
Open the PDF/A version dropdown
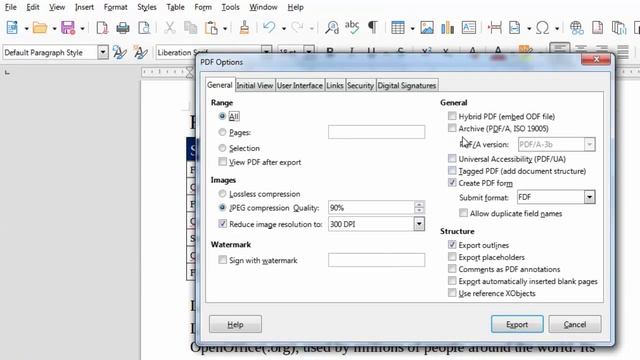pyautogui.click(x=589, y=144)
